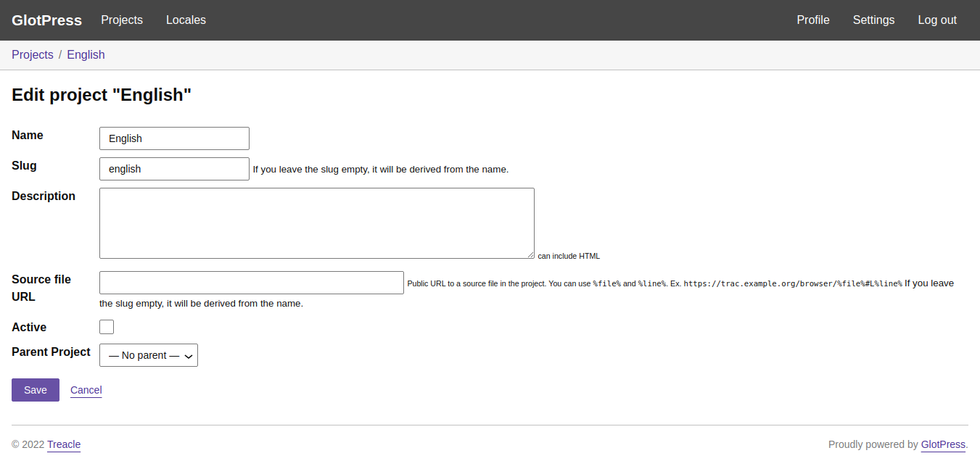The width and height of the screenshot is (980, 461).
Task: Click the 'can include HTML' hint text
Action: point(569,256)
